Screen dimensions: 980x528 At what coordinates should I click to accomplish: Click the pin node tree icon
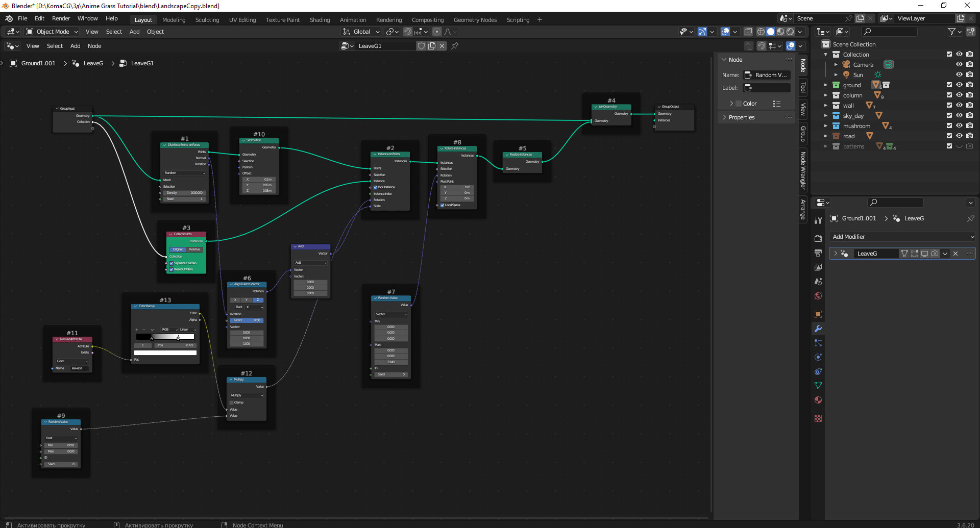(x=455, y=46)
